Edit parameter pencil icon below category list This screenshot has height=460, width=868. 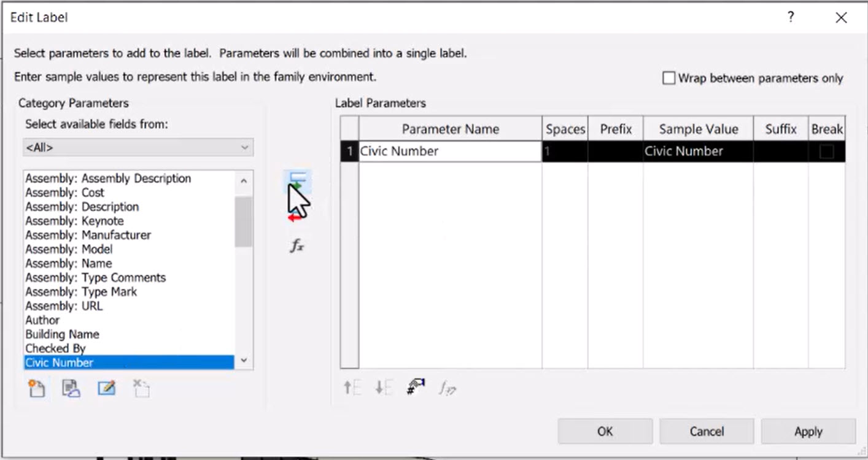(106, 388)
